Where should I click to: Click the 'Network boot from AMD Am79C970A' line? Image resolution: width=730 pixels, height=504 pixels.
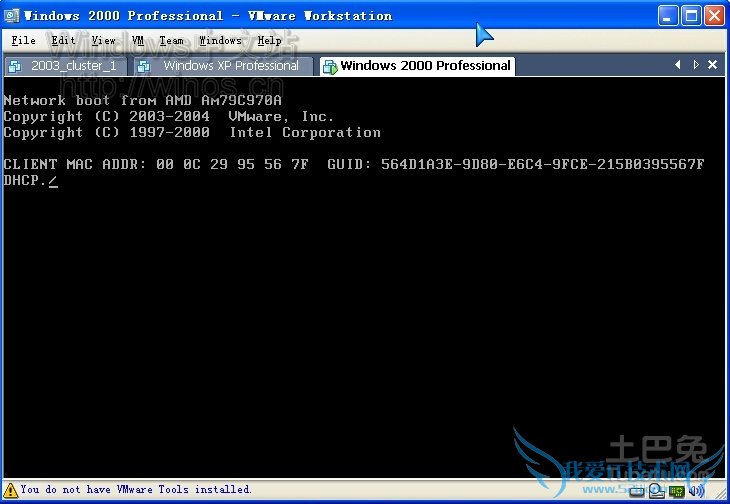[142, 101]
